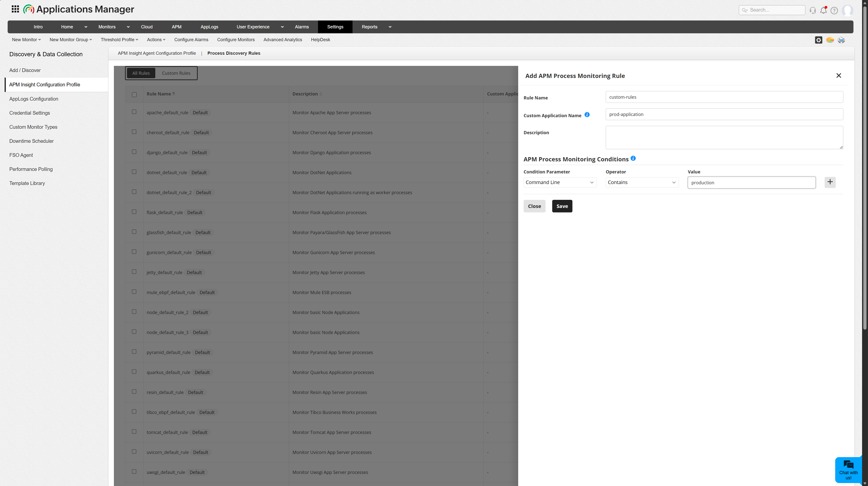Open the Cloud tab

(147, 27)
